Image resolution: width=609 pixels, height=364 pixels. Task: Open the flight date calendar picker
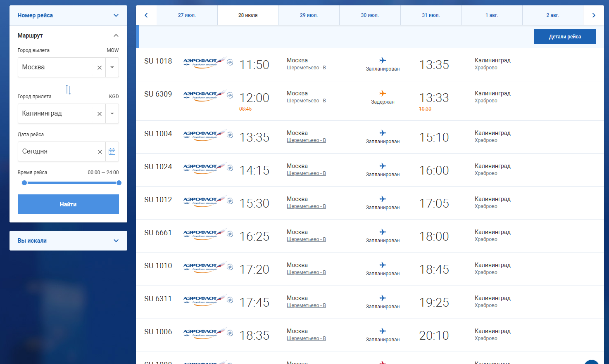pyautogui.click(x=112, y=151)
